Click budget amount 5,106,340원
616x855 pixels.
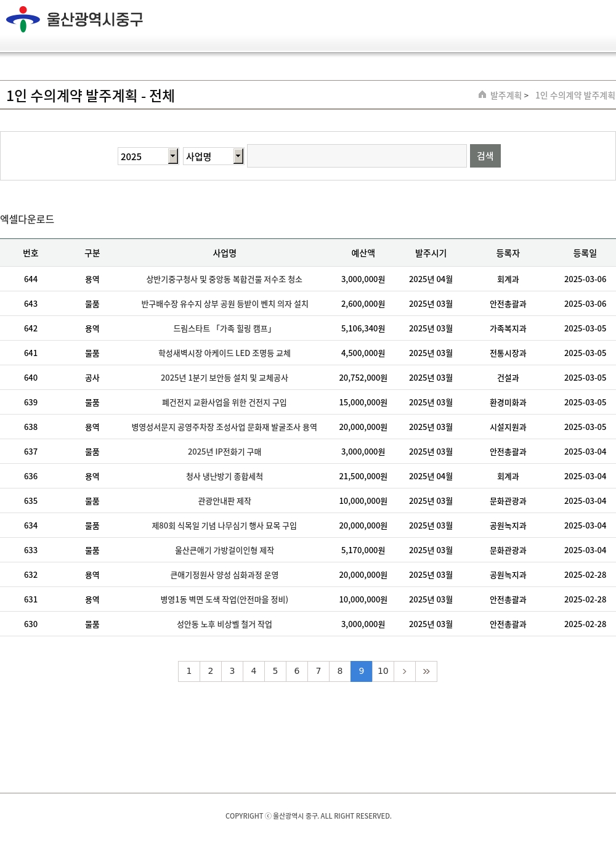[x=363, y=328]
